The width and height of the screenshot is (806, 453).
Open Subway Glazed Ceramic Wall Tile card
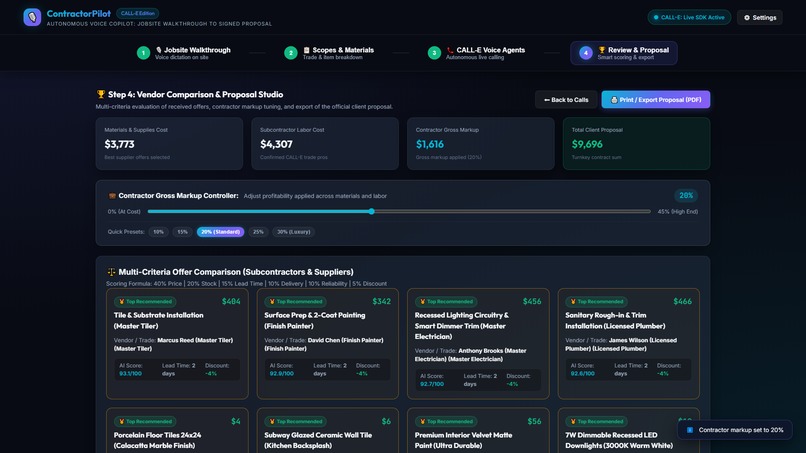point(327,431)
